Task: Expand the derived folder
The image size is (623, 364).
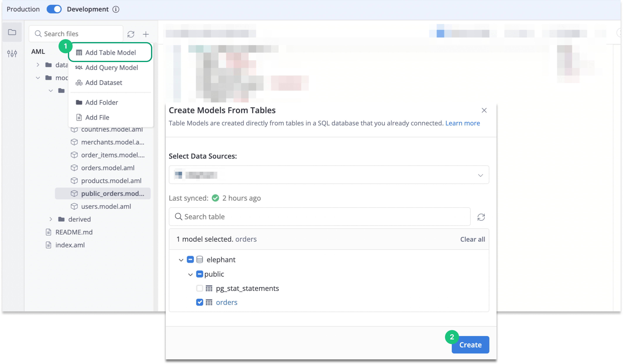Action: click(51, 219)
